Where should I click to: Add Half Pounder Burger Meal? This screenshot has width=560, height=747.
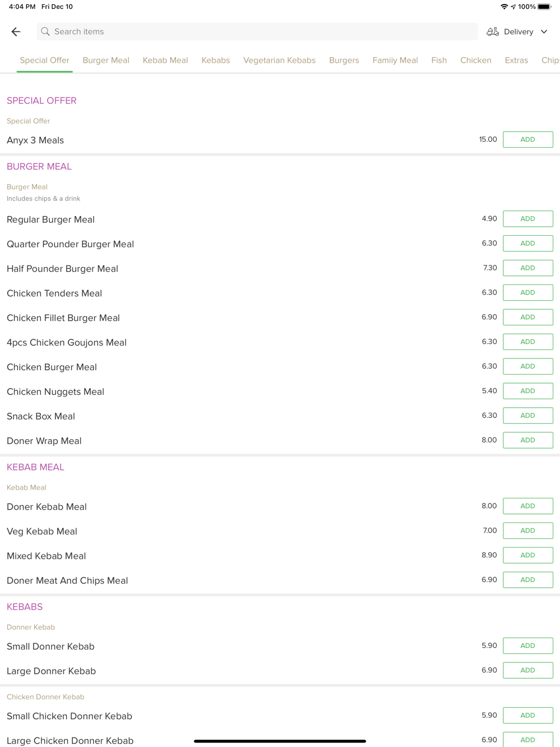pos(528,268)
